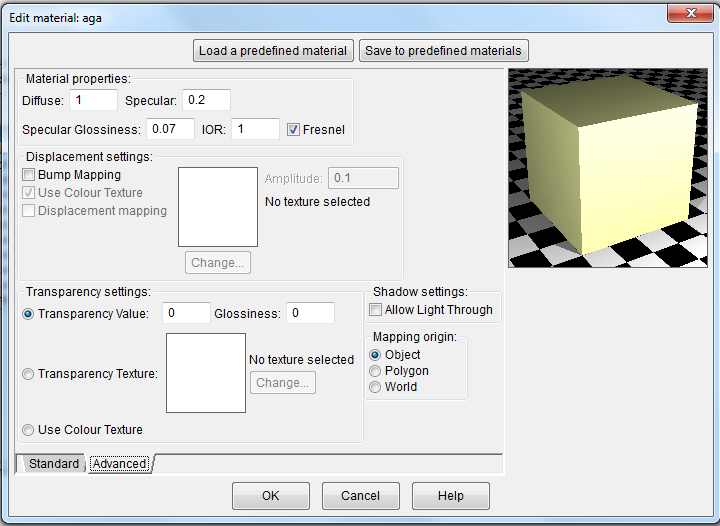Click the Transparency Value input field
Image resolution: width=720 pixels, height=526 pixels.
click(186, 313)
